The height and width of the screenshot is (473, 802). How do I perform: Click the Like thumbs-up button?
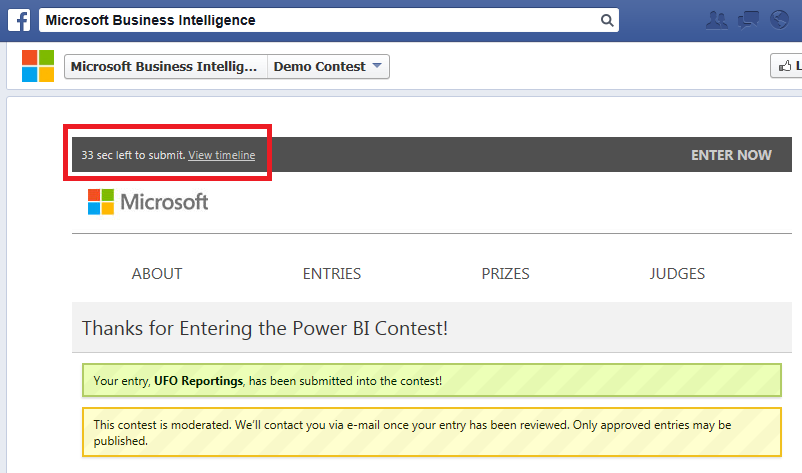787,66
